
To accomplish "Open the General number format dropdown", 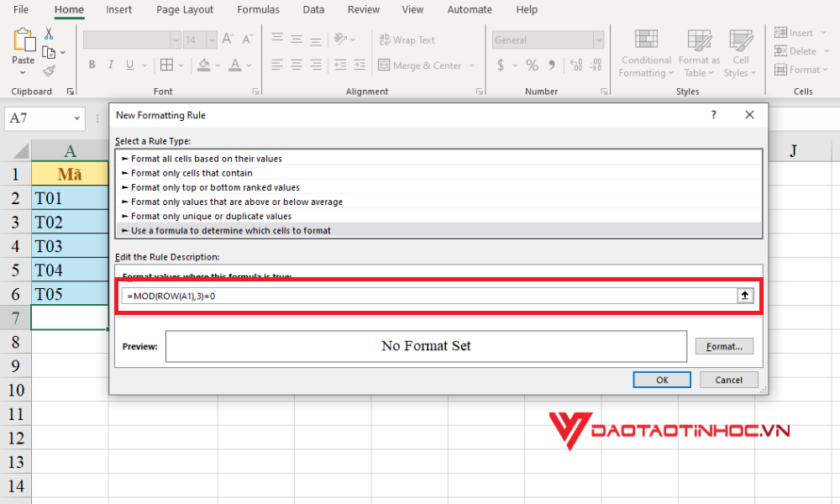I will tap(598, 39).
